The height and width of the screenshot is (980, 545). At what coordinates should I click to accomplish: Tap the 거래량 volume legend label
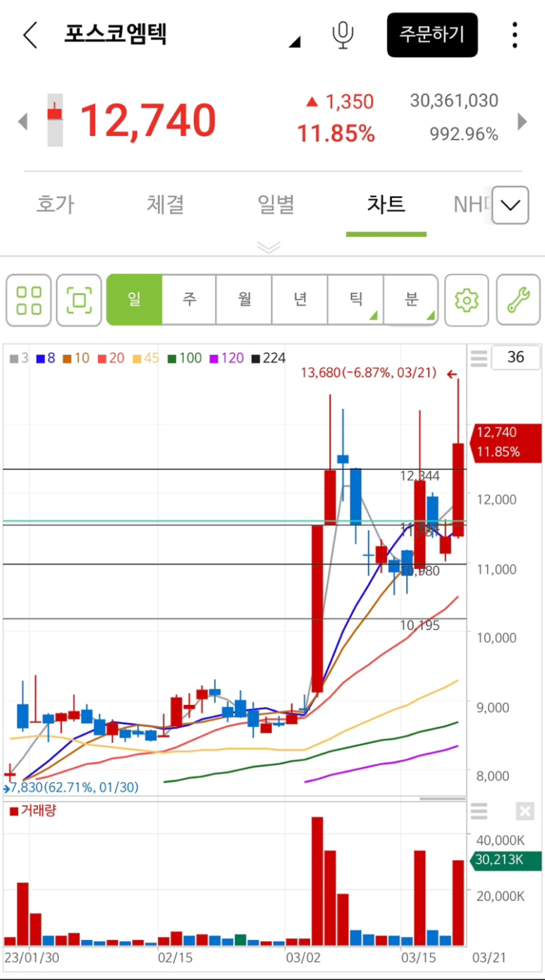point(33,811)
